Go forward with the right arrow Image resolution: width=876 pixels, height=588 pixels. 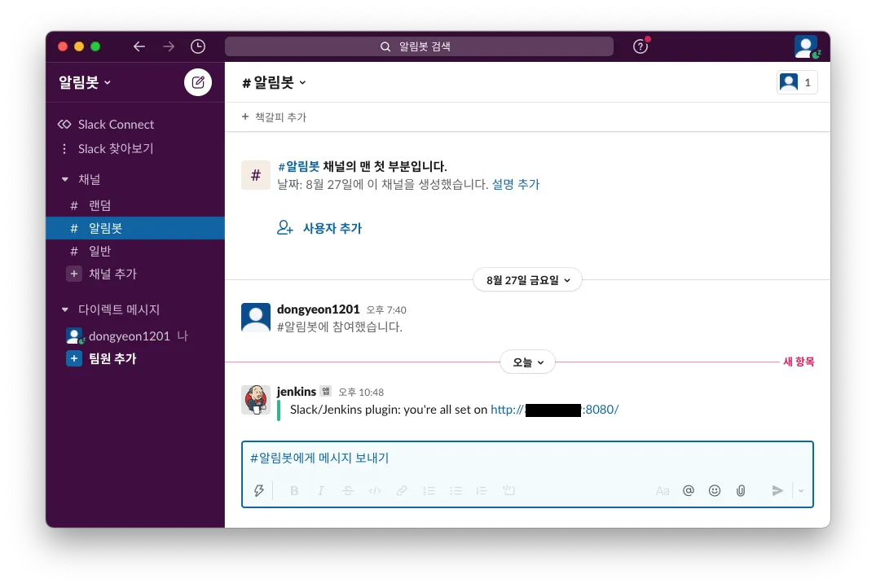pyautogui.click(x=168, y=46)
